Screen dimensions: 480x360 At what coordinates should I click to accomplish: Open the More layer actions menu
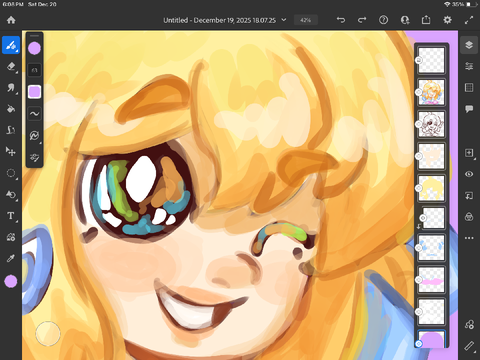point(469,238)
